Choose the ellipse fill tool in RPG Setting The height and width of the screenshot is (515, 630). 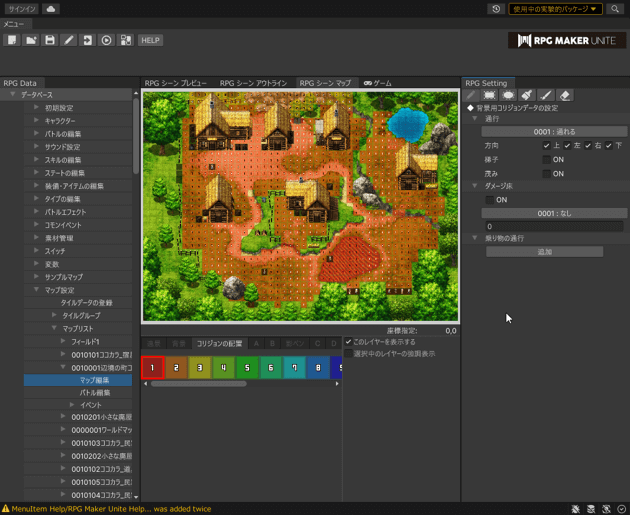click(x=508, y=96)
